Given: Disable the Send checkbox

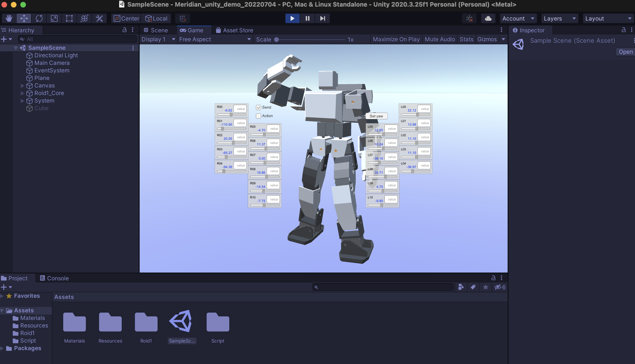Looking at the screenshot, I should [258, 107].
